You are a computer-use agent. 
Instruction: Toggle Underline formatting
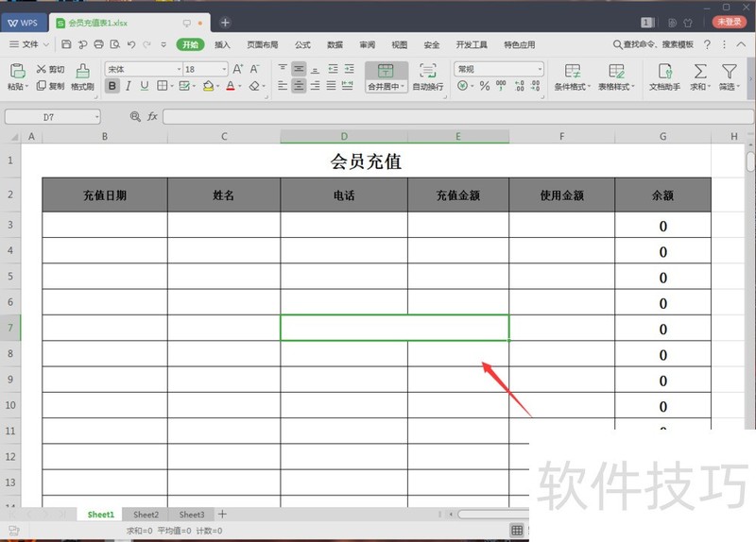[x=145, y=86]
